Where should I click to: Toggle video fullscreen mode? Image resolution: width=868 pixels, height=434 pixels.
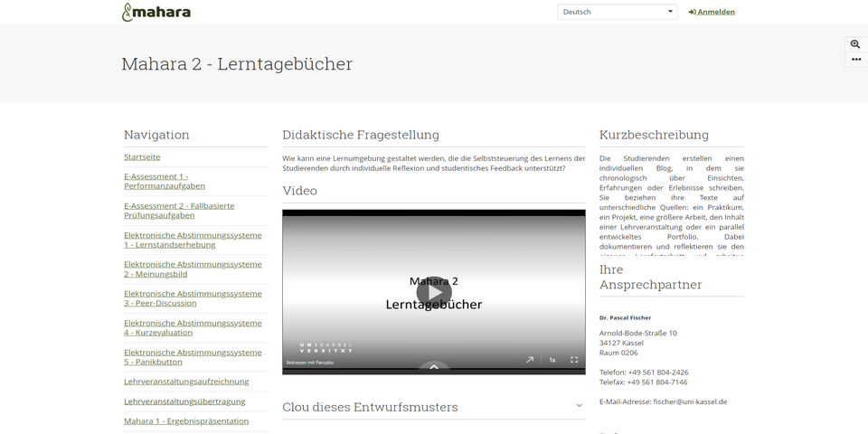click(x=574, y=360)
